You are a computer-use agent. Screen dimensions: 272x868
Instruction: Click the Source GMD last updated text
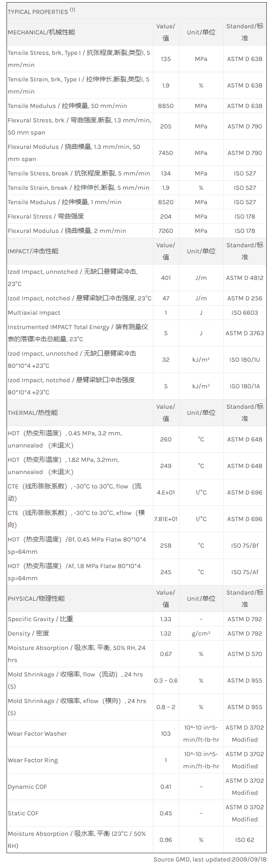tap(210, 859)
